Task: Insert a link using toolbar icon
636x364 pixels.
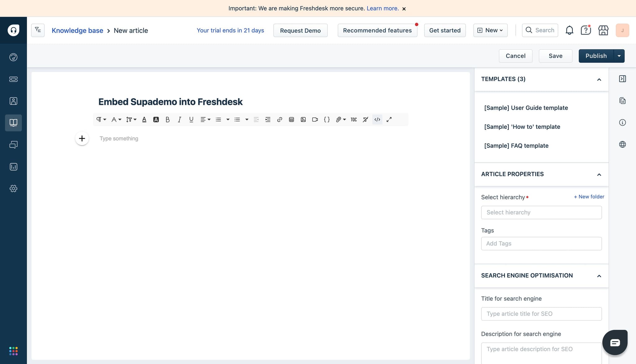Action: 279,120
